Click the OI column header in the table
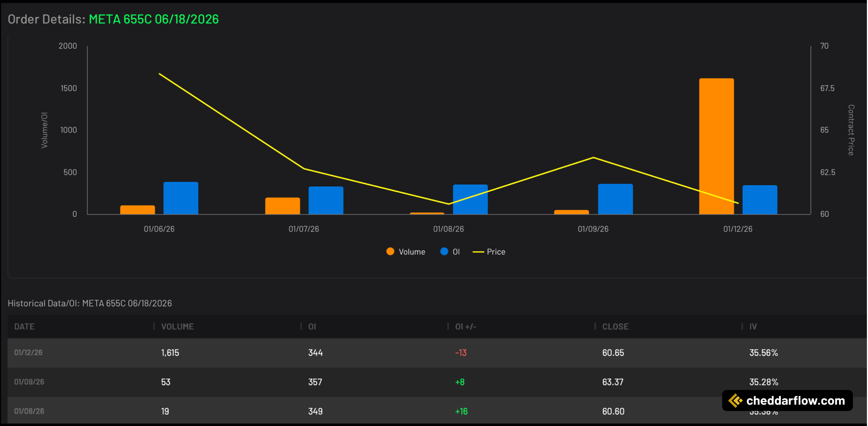The image size is (868, 426). (312, 326)
